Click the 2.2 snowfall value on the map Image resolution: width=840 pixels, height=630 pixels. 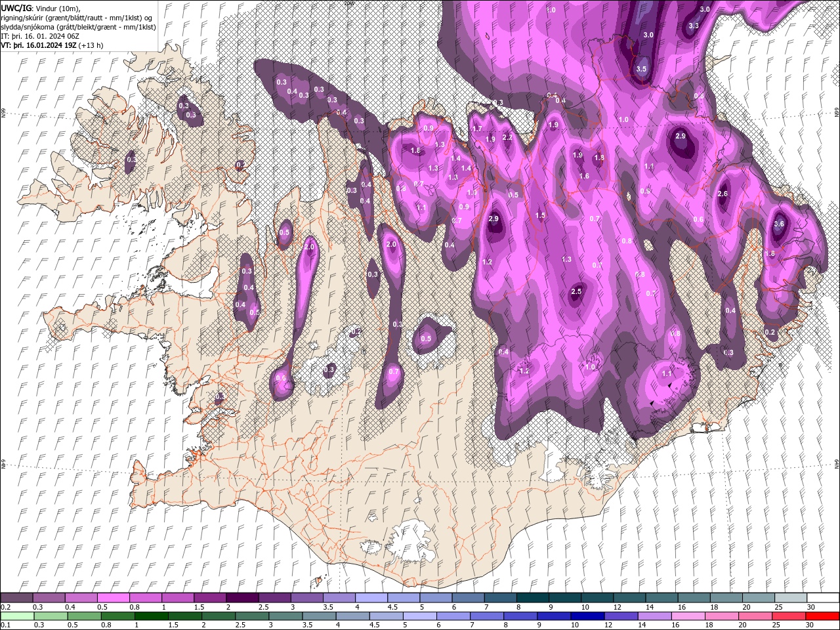click(507, 138)
